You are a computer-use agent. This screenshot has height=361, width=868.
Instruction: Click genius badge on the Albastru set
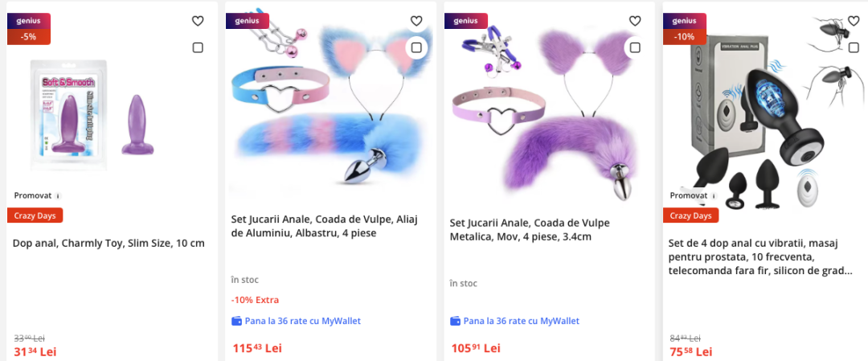tap(248, 21)
